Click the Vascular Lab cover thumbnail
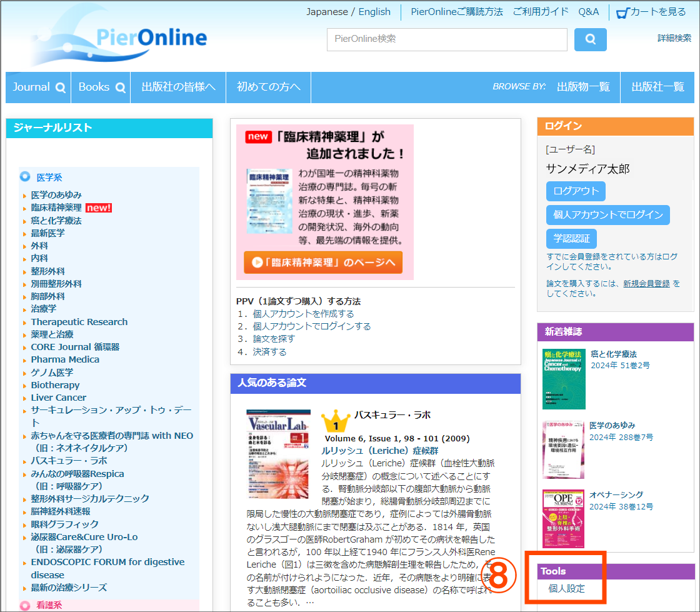This screenshot has height=612, width=700. click(278, 454)
